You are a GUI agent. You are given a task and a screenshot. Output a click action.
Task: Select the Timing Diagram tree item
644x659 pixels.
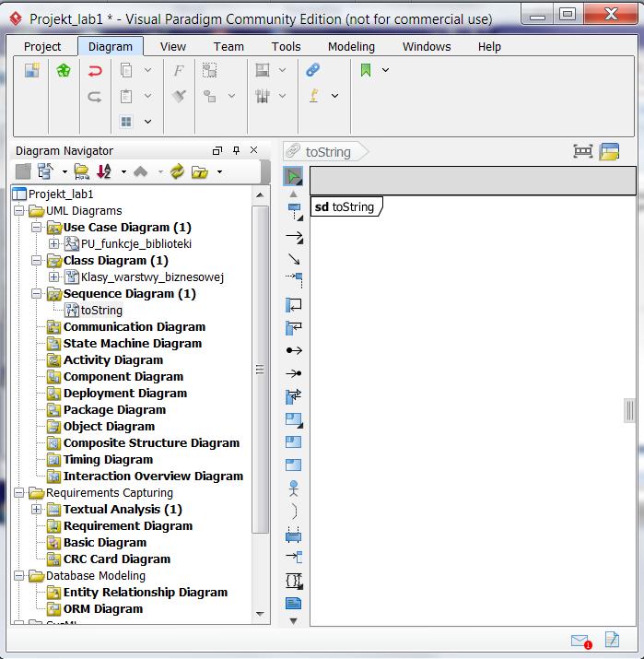108,459
